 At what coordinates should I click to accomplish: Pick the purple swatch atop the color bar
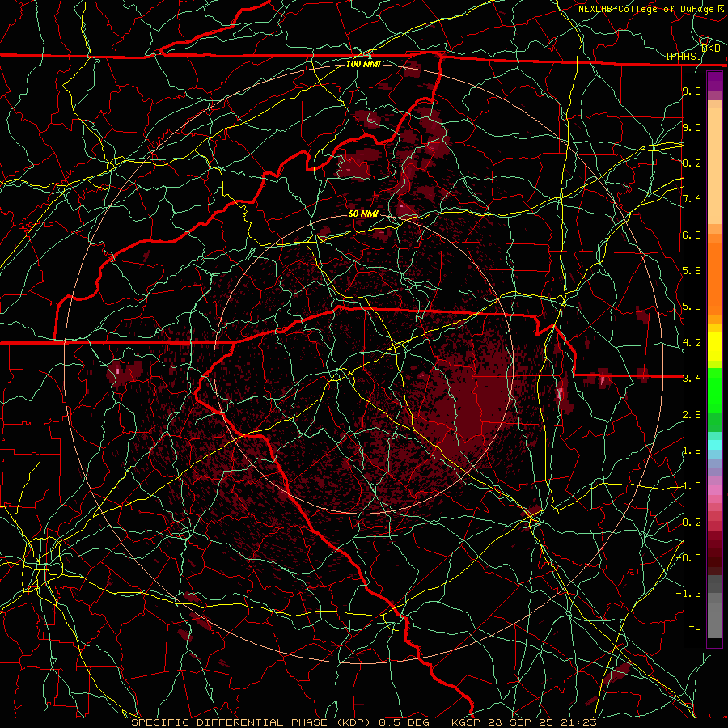[714, 81]
